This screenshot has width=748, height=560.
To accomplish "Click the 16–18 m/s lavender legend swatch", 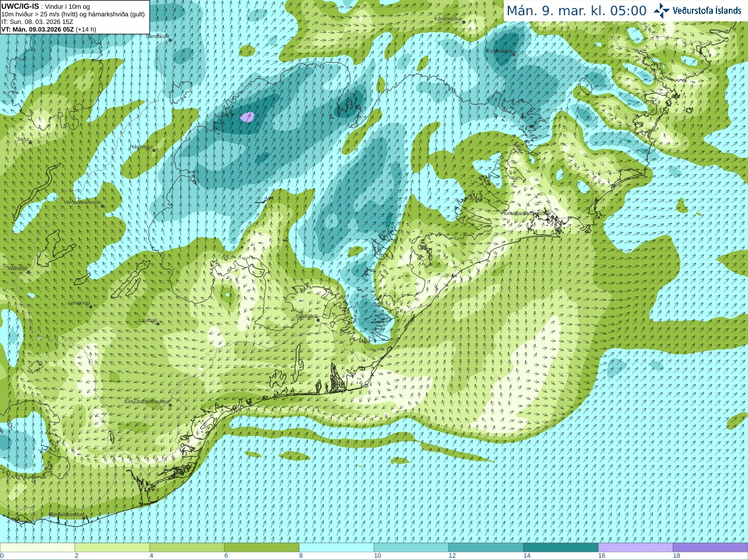I will pyautogui.click(x=636, y=548).
